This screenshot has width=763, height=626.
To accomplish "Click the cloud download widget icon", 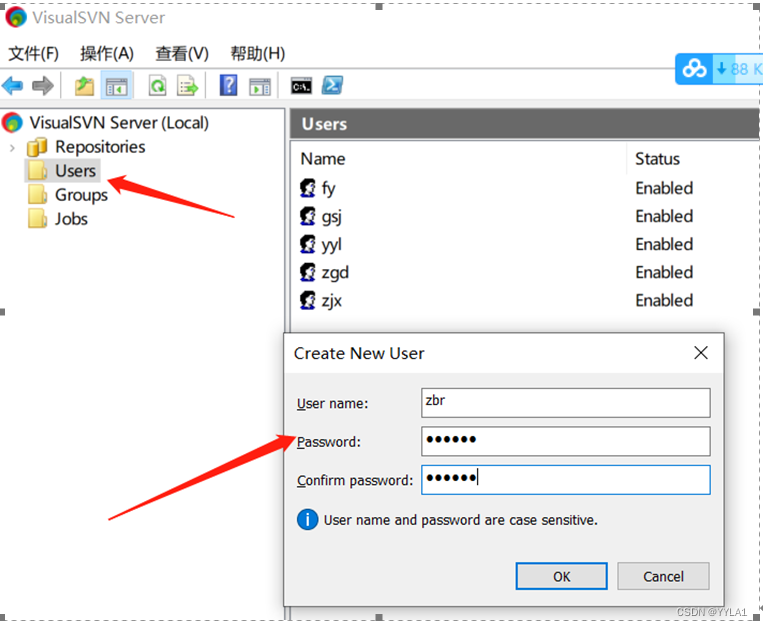I will (694, 69).
